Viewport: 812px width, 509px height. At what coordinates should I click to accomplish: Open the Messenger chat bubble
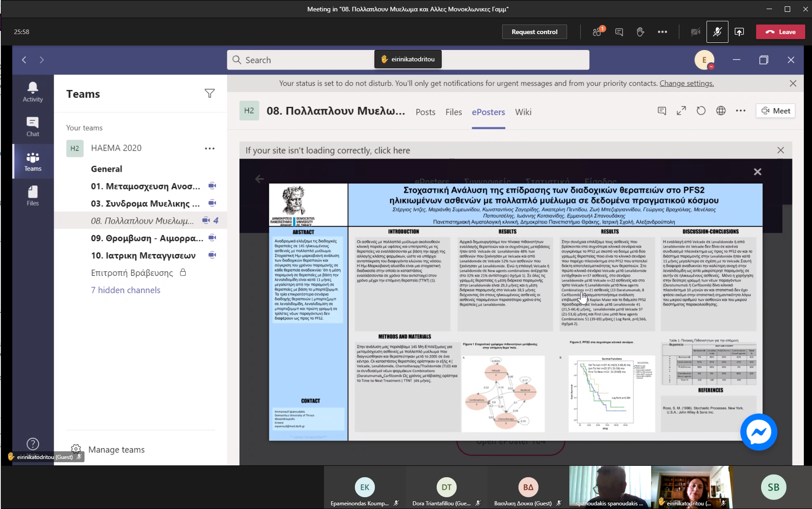(x=758, y=432)
